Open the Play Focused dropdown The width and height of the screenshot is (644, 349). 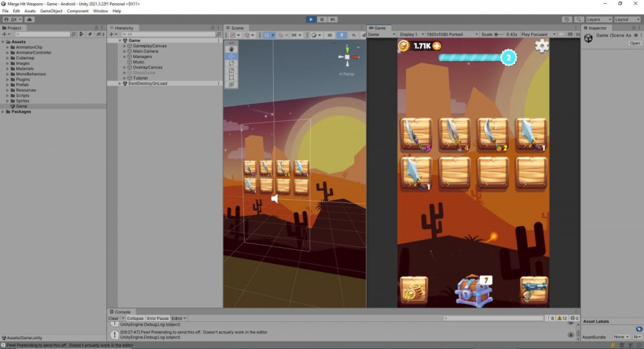[x=538, y=35]
